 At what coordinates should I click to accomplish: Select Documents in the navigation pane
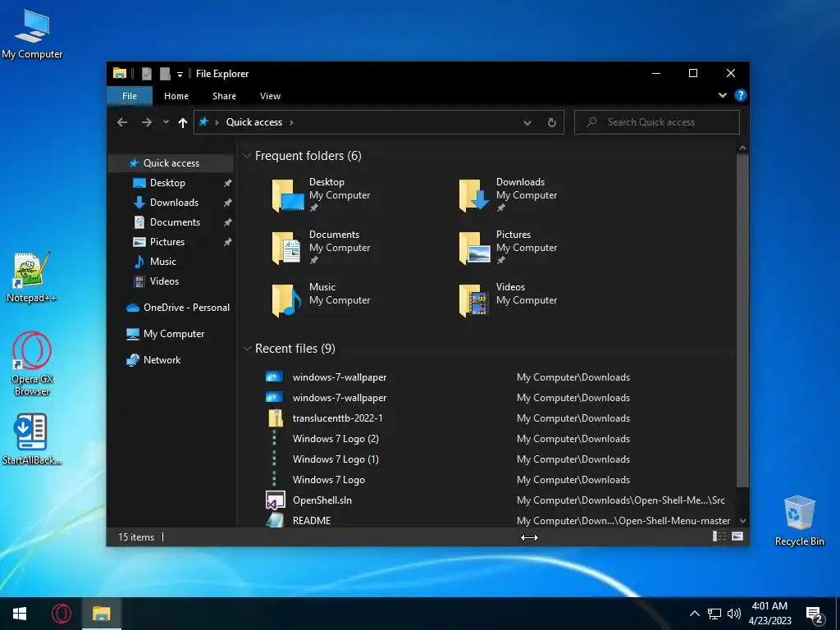pos(175,222)
